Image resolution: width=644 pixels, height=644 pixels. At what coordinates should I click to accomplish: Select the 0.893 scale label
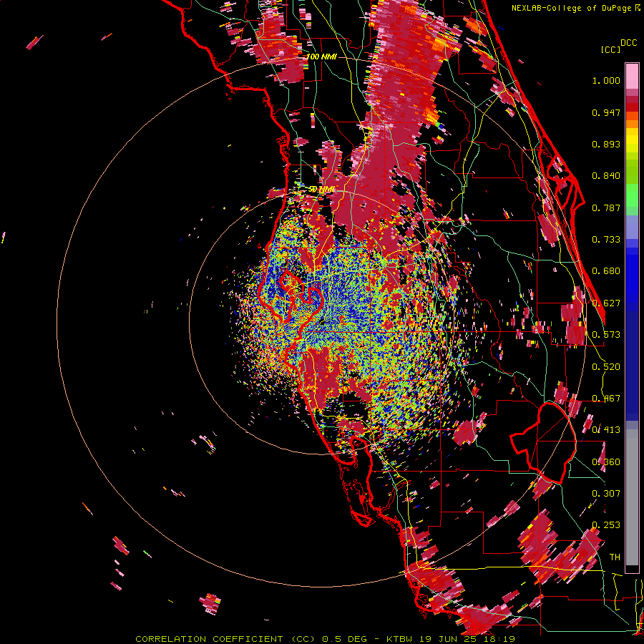click(606, 144)
